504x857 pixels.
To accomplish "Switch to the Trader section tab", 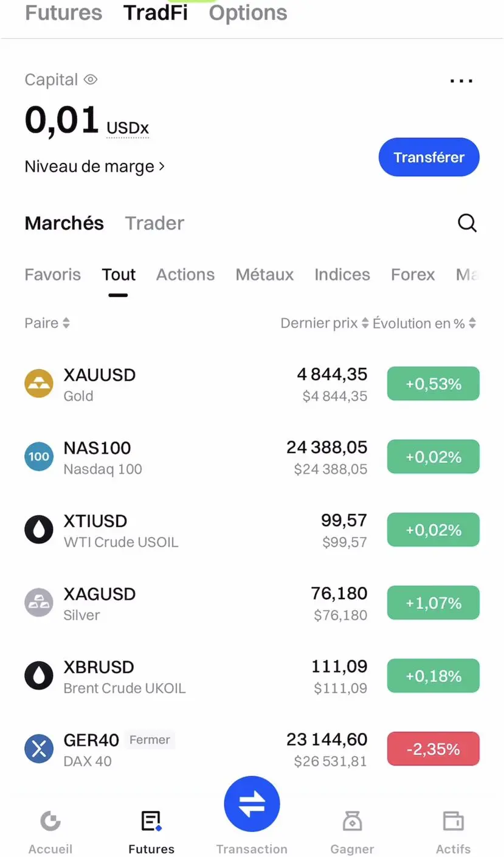I will click(x=154, y=223).
